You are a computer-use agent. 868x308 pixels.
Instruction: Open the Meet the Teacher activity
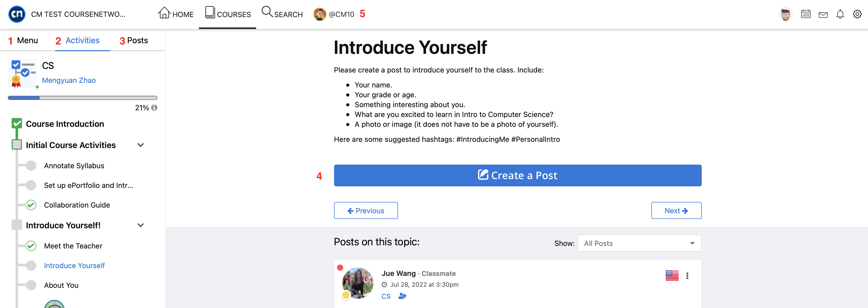pos(73,246)
